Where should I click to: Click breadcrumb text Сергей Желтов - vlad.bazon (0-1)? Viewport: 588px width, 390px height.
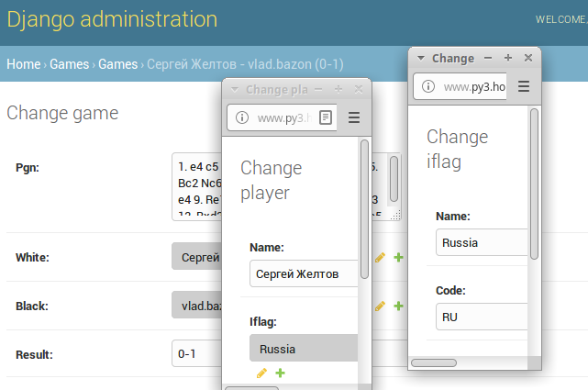point(245,64)
